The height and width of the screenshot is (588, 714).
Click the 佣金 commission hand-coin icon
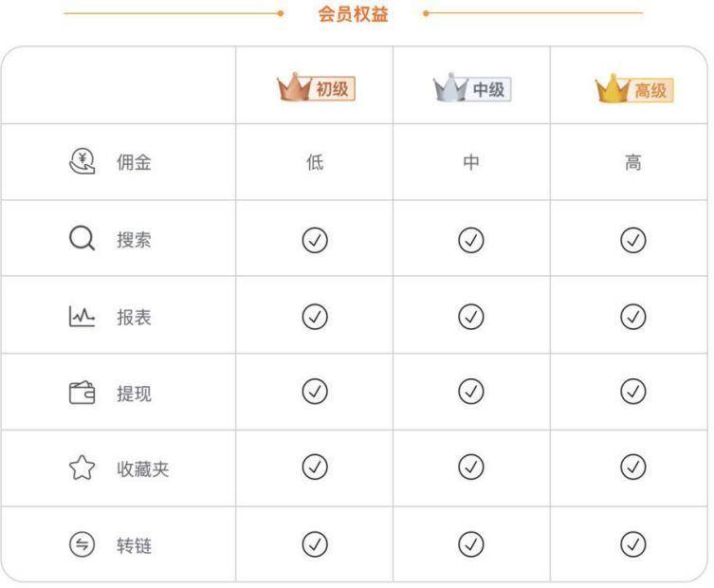[82, 161]
